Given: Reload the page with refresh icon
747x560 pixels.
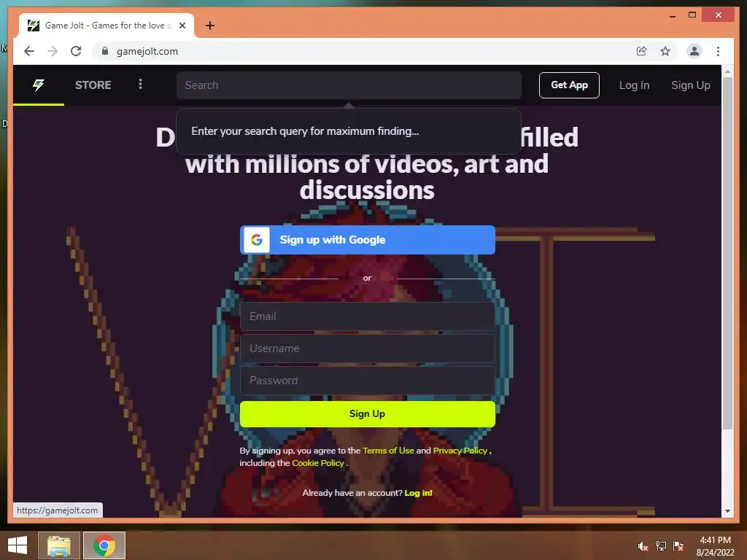Looking at the screenshot, I should (76, 51).
